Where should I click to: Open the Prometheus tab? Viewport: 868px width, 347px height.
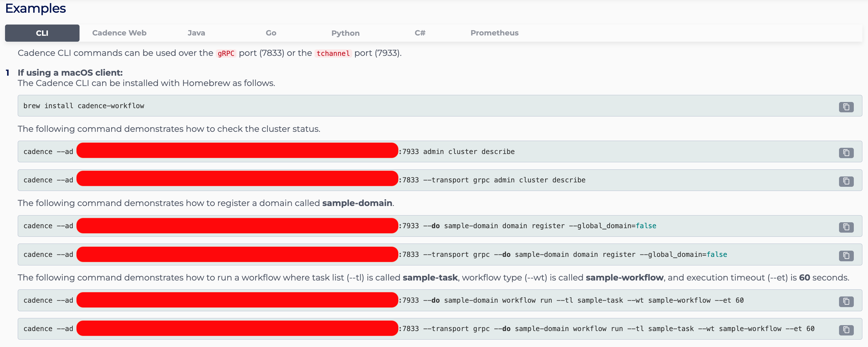point(494,33)
